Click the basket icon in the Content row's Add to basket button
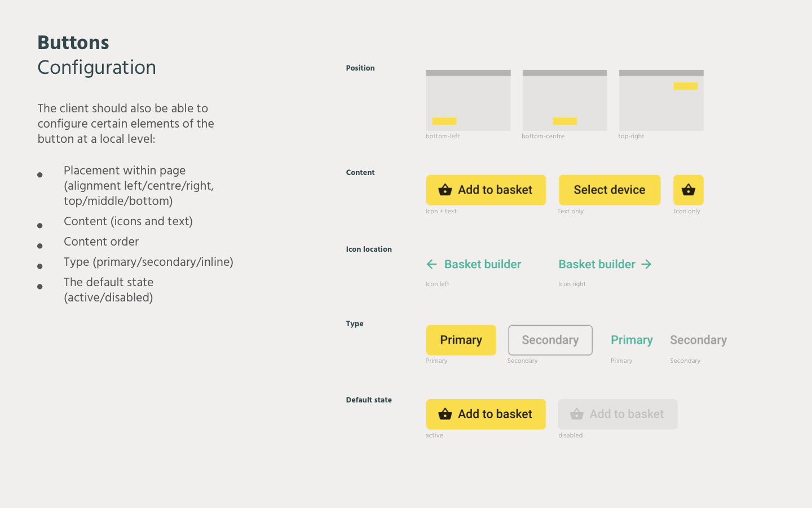The height and width of the screenshot is (508, 812). tap(445, 190)
